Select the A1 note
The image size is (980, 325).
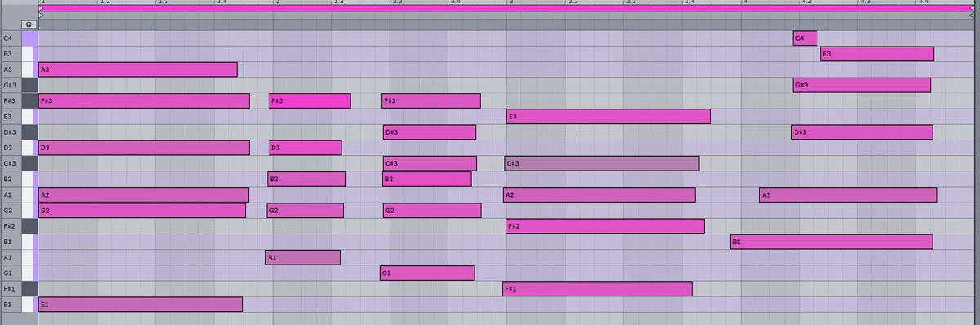point(303,257)
